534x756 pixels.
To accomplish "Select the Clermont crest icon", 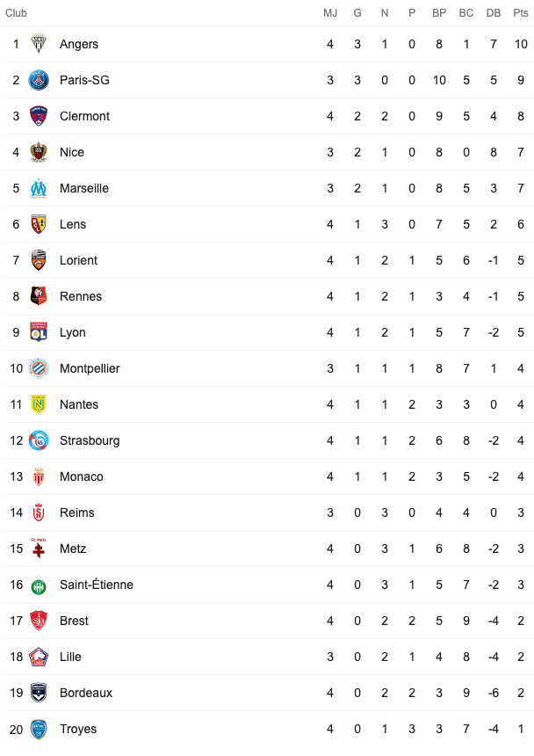I will pos(39,116).
